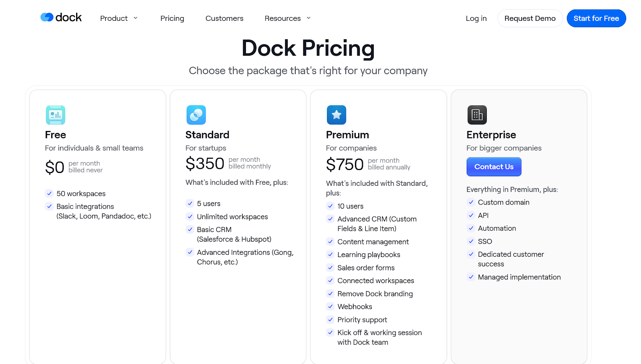
Task: Click 'For individuals & small teams' text
Action: click(94, 148)
